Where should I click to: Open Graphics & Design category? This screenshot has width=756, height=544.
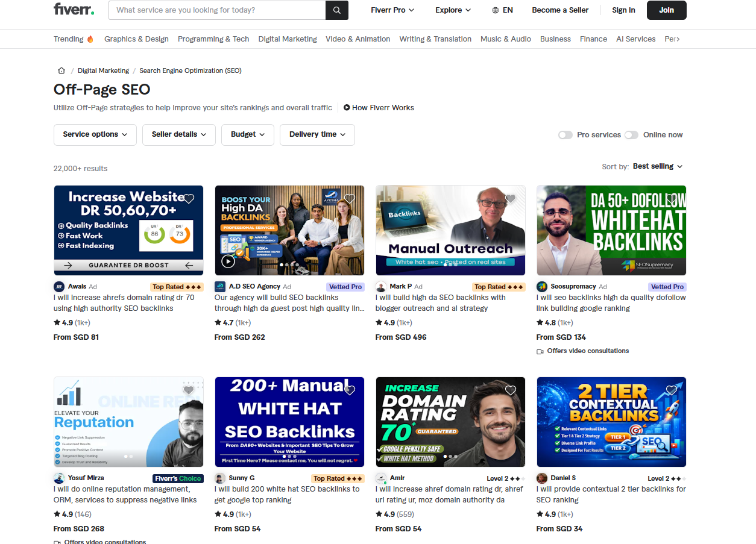click(x=136, y=39)
